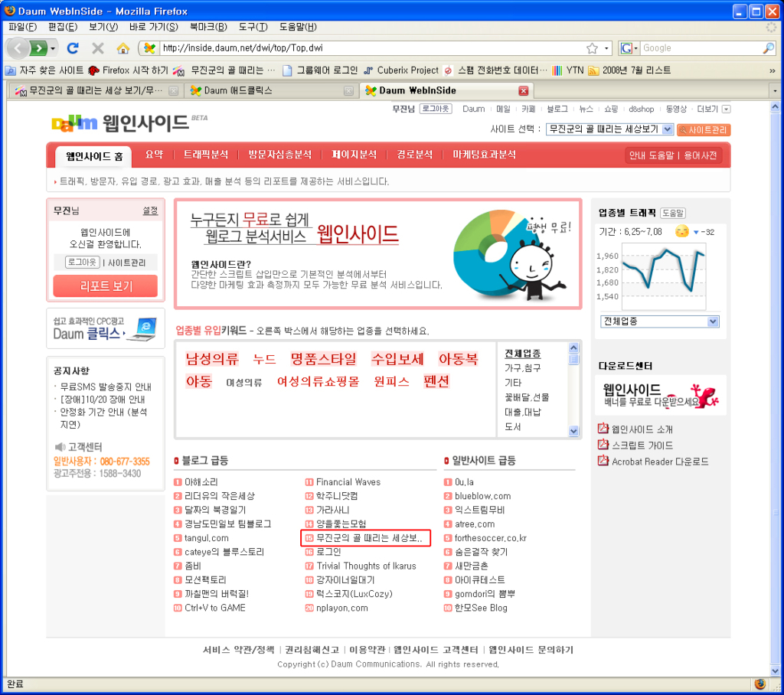Open the 안내 도움말 link
Screen dimensions: 784x695
(x=652, y=155)
